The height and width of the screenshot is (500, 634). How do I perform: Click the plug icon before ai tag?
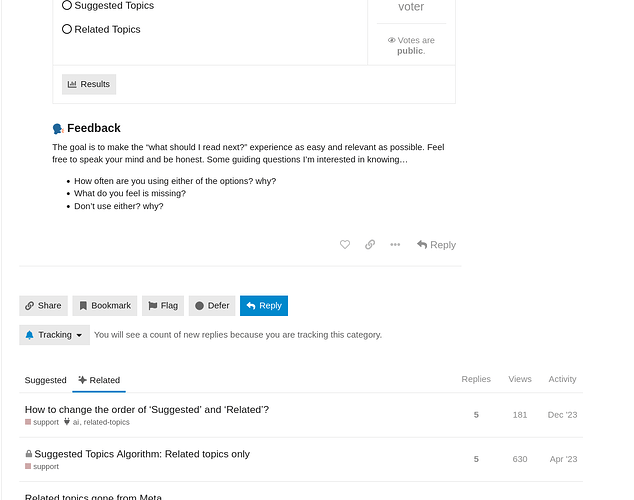point(67,422)
